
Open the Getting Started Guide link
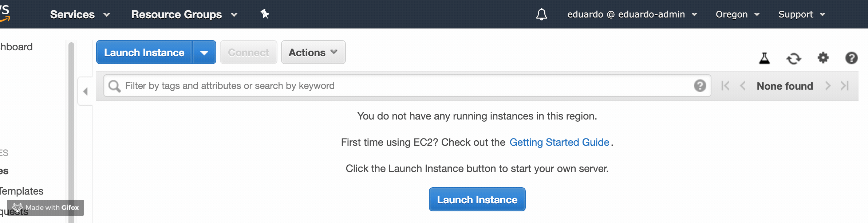point(559,142)
